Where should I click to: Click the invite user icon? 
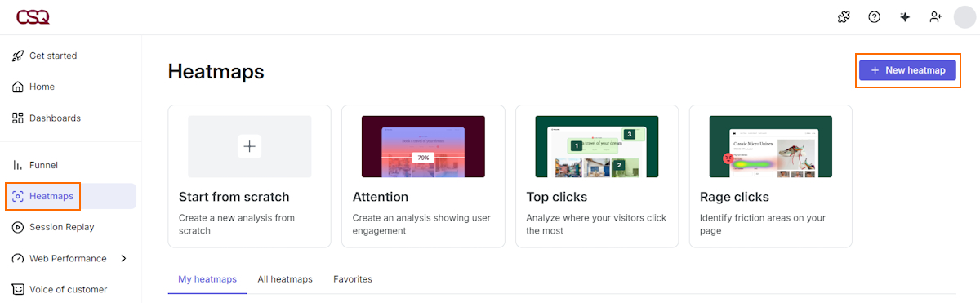(x=936, y=16)
